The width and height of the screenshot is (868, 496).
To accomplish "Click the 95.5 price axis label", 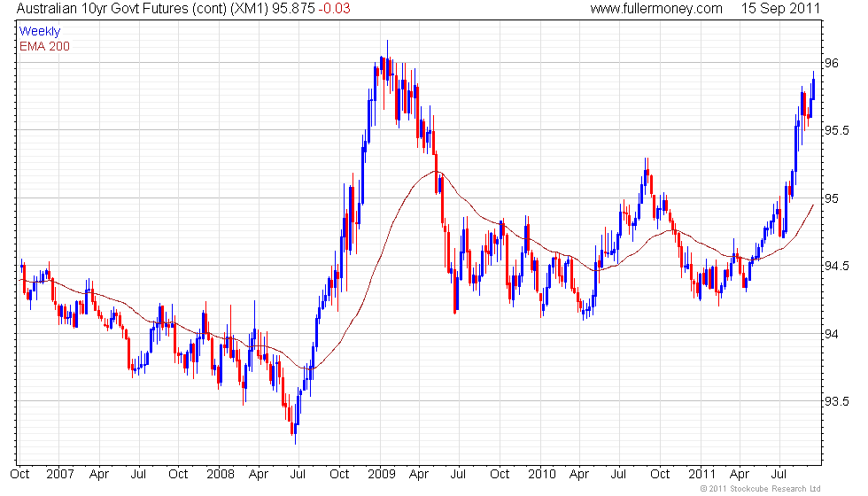I will point(836,131).
